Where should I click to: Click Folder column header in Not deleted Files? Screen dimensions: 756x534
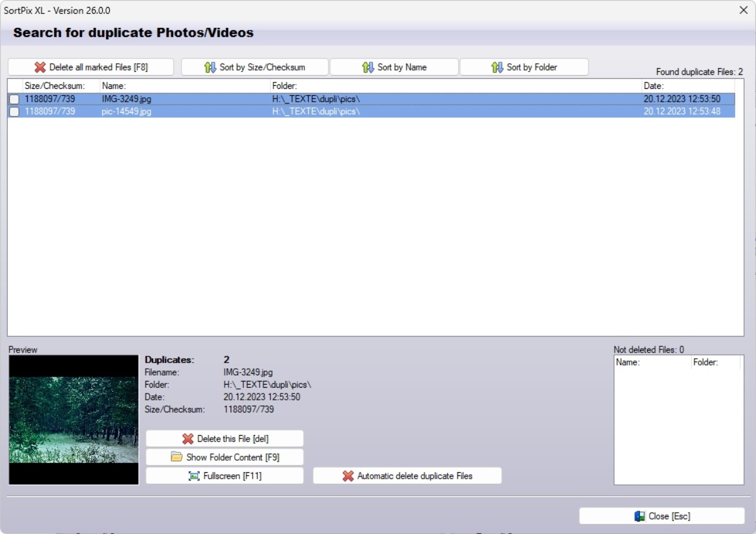[716, 363]
